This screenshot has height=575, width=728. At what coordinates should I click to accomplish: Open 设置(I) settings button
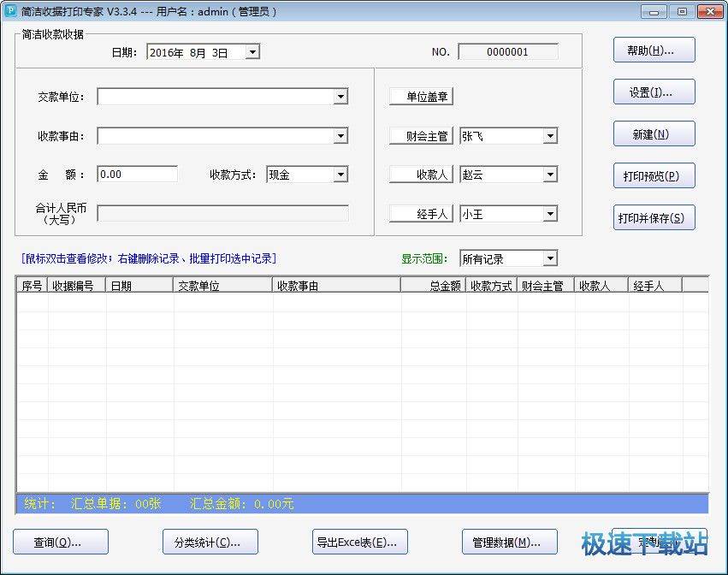pos(654,92)
